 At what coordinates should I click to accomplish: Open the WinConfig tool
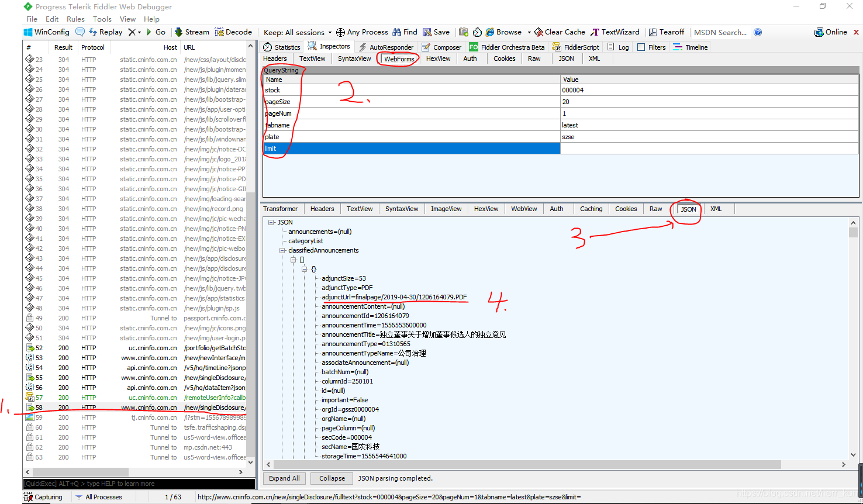tap(47, 32)
